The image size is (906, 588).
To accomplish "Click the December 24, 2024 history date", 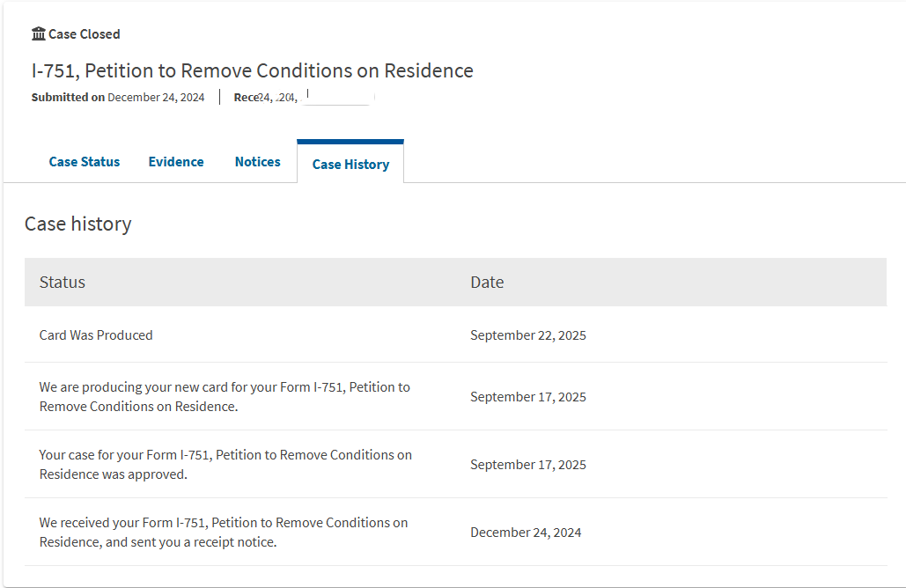I will 526,533.
